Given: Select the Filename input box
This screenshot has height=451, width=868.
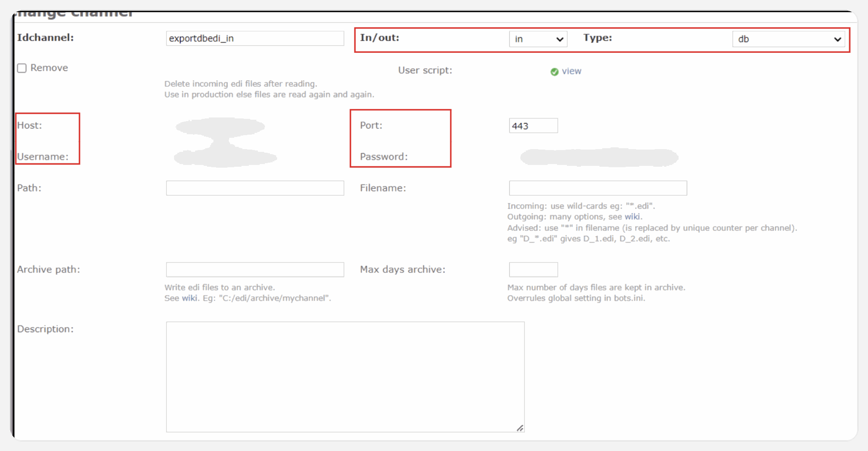Looking at the screenshot, I should (x=598, y=188).
